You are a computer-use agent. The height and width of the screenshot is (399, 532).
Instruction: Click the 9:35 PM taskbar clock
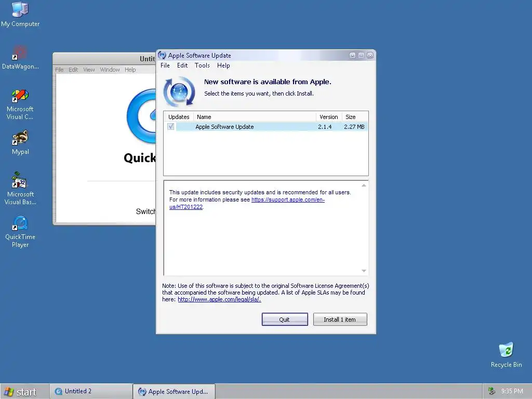[x=512, y=391]
